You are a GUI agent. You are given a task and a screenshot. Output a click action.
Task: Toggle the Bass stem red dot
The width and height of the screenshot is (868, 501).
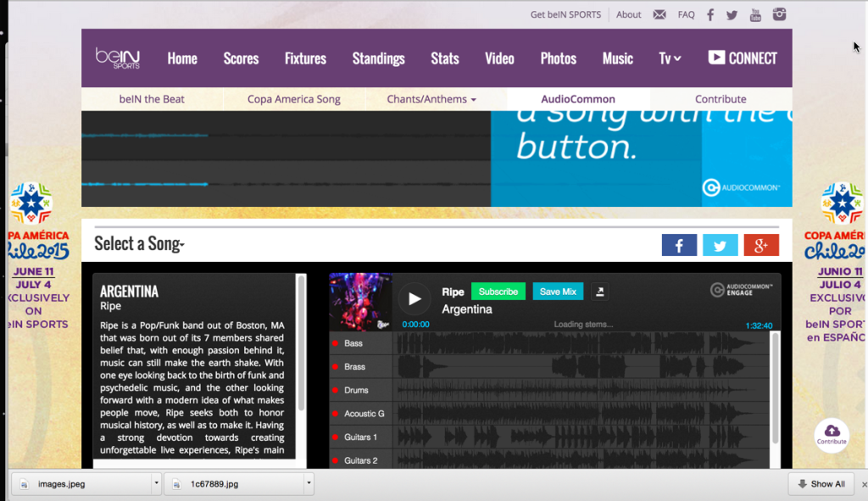(335, 343)
